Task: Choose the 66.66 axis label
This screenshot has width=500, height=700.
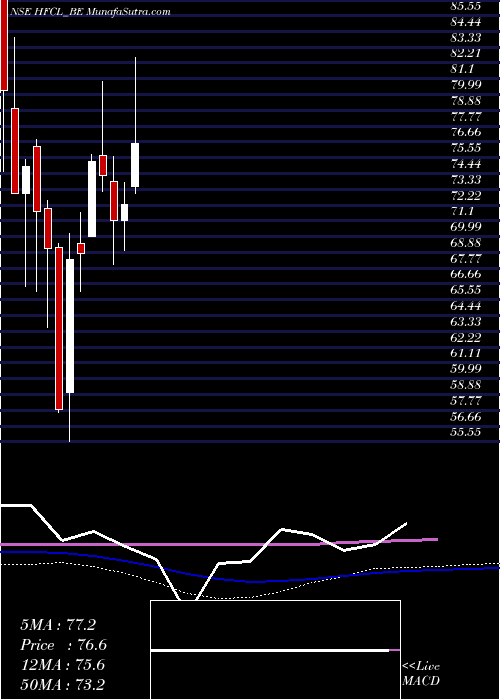Action: tap(466, 274)
